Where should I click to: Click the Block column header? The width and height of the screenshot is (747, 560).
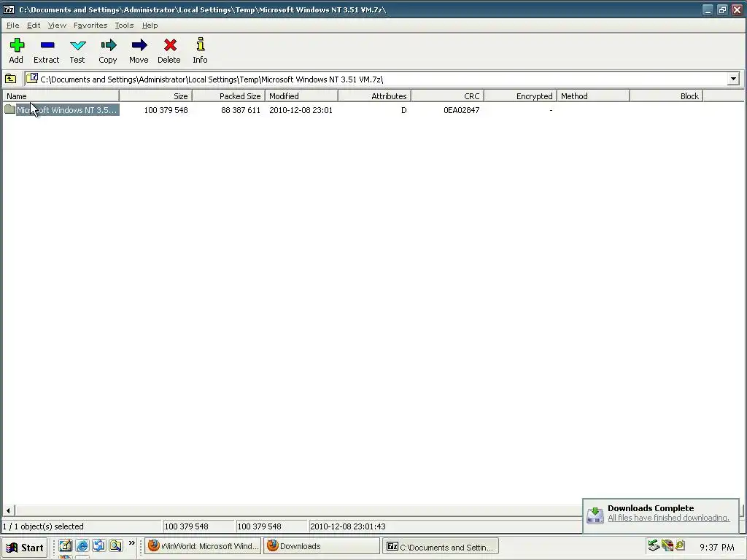(x=666, y=96)
